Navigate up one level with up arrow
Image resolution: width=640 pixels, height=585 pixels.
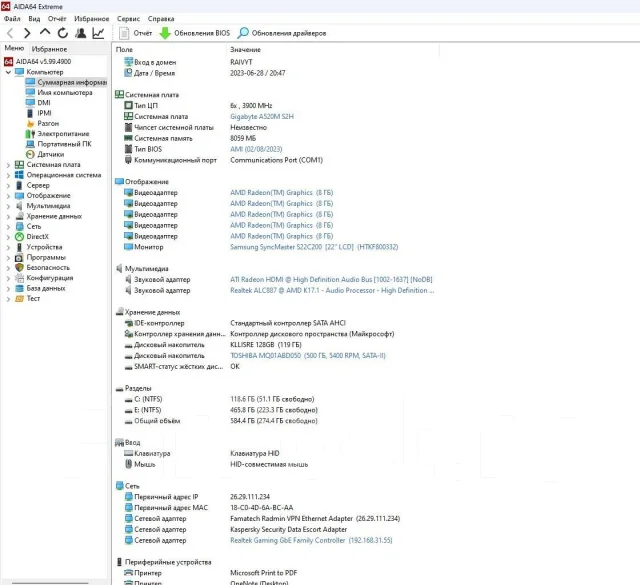pyautogui.click(x=45, y=32)
